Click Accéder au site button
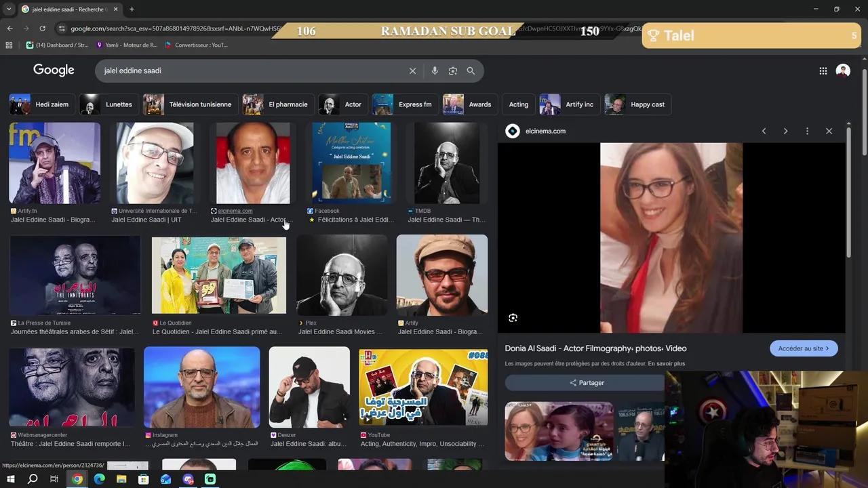Screen dimensions: 868x488 coord(804,348)
